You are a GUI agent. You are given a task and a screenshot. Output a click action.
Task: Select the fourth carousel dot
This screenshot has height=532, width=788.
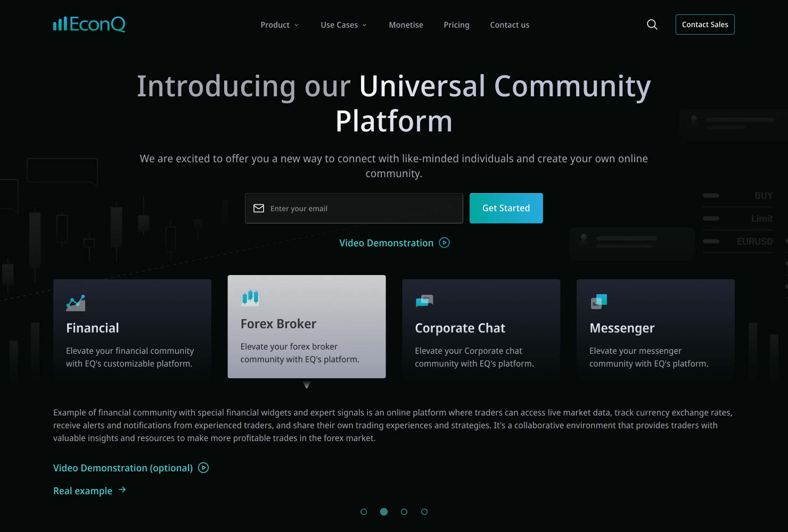pos(424,512)
